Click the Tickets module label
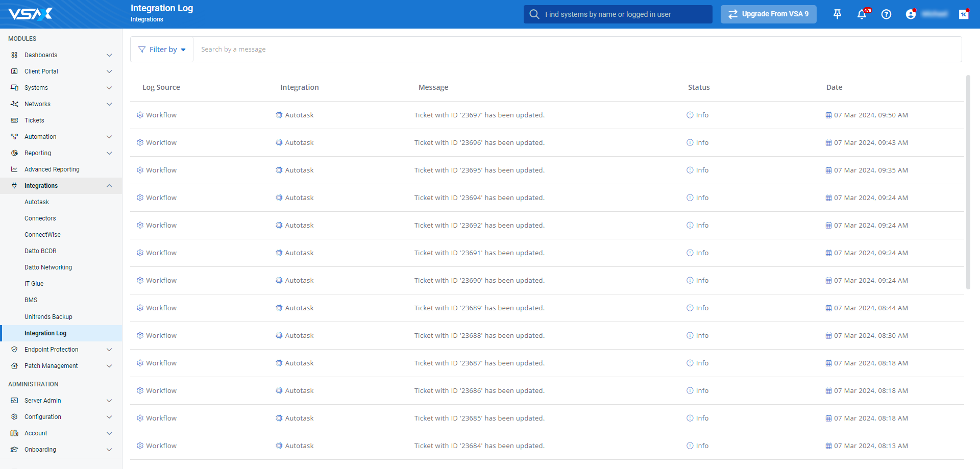This screenshot has height=469, width=980. click(x=34, y=120)
